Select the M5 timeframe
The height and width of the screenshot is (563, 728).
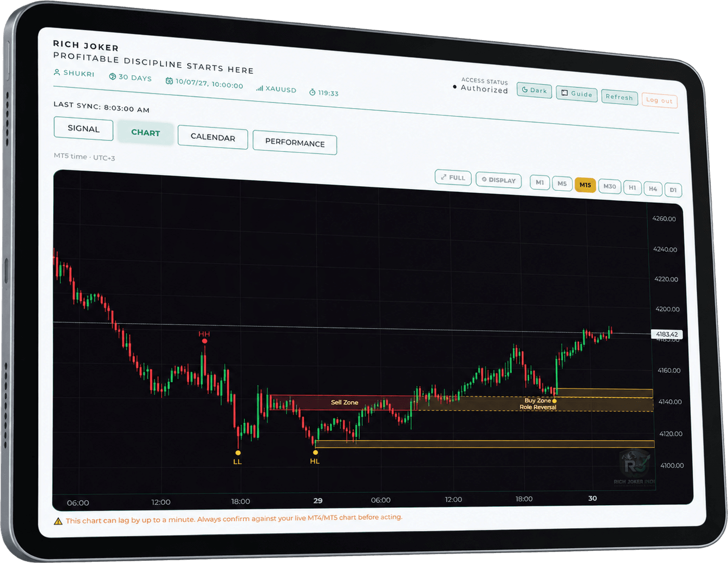click(562, 184)
